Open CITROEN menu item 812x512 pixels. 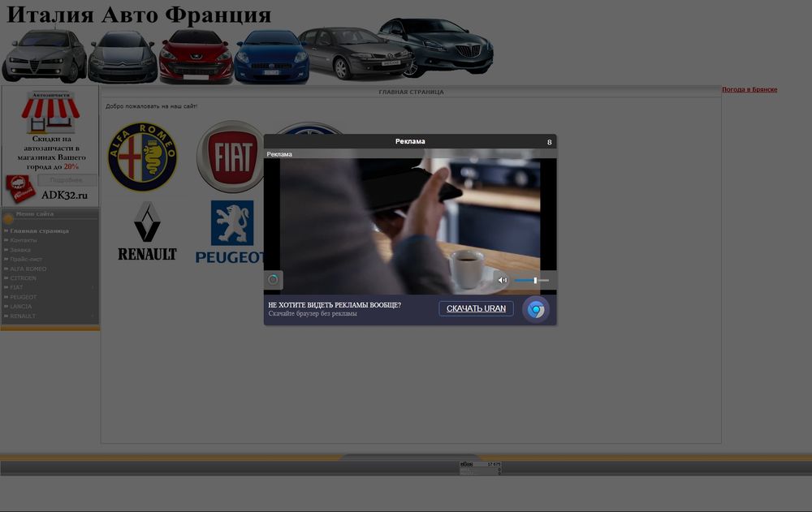pyautogui.click(x=23, y=278)
